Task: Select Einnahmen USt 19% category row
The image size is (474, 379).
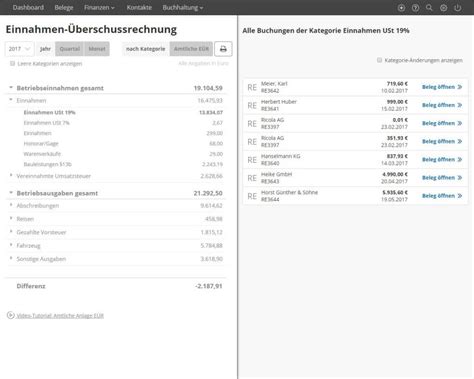Action: (123, 112)
